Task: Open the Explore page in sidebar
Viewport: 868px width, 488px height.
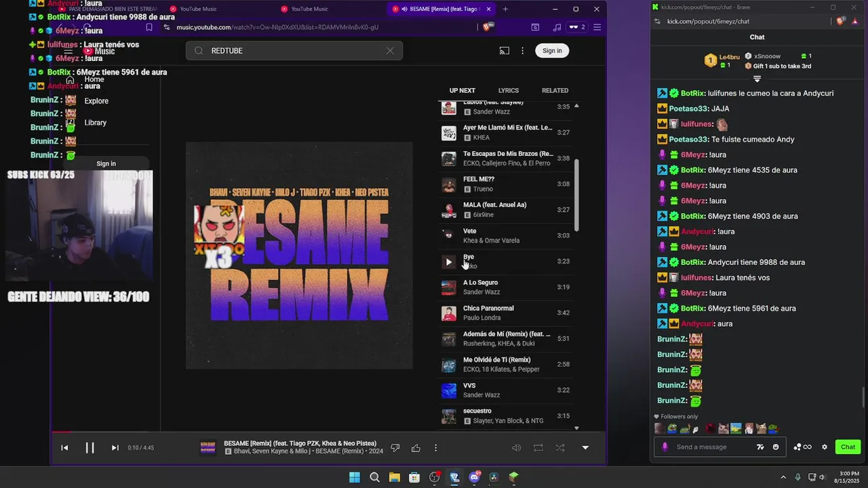Action: [96, 101]
